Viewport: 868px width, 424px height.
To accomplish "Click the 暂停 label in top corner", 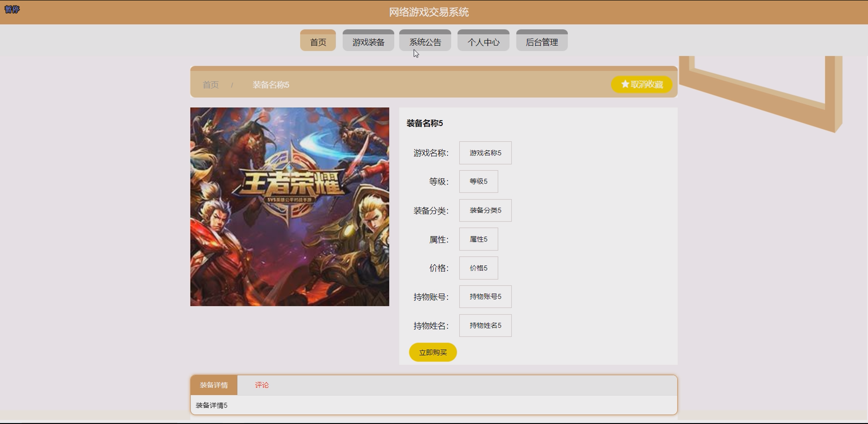I will pyautogui.click(x=12, y=9).
